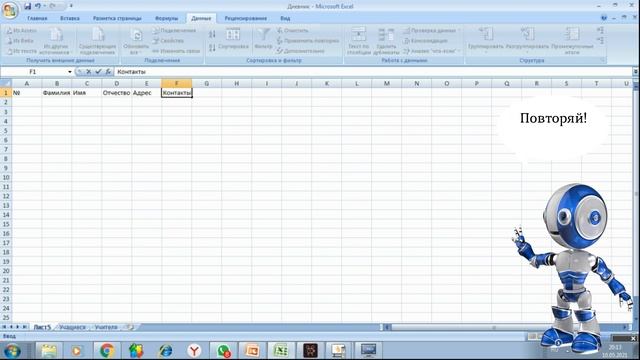This screenshot has width=640, height=360.
Task: Expand the formula bar
Action: tap(636, 72)
